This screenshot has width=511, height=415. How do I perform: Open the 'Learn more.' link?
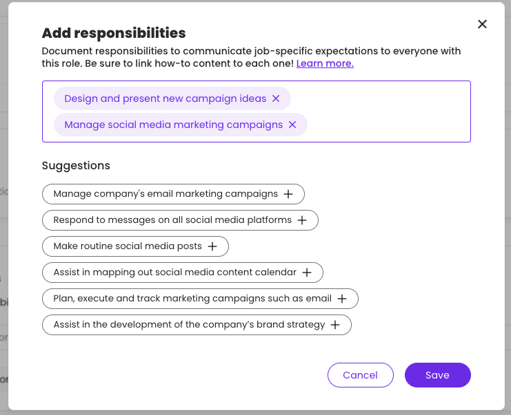click(325, 63)
